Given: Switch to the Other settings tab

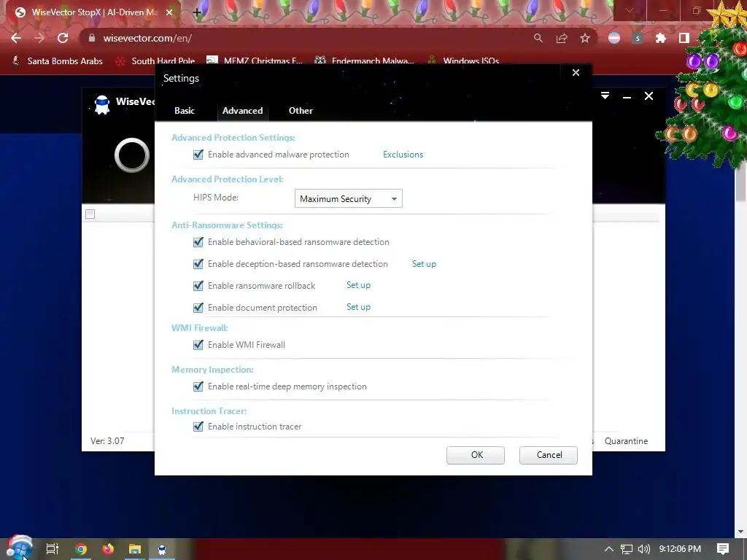Looking at the screenshot, I should 301,111.
